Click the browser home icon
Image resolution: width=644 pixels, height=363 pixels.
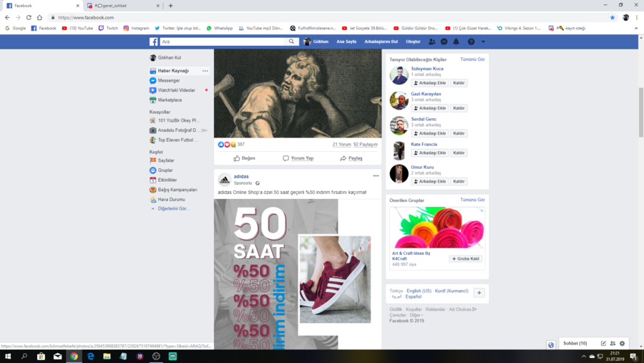tap(39, 18)
